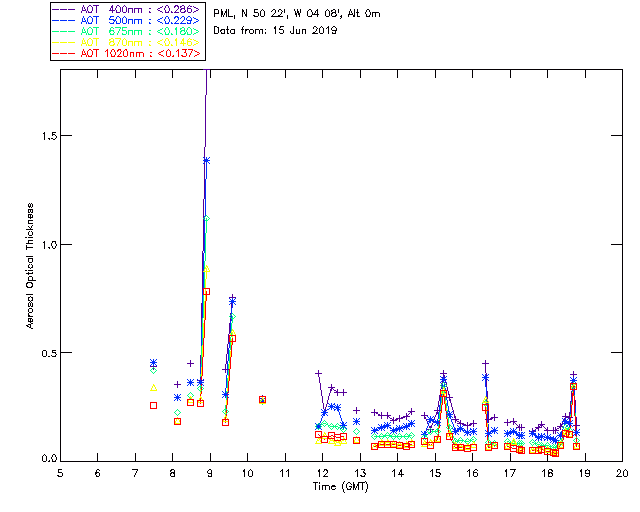Click the purple dashed line sample in legend
This screenshot has width=640, height=512.
click(64, 9)
